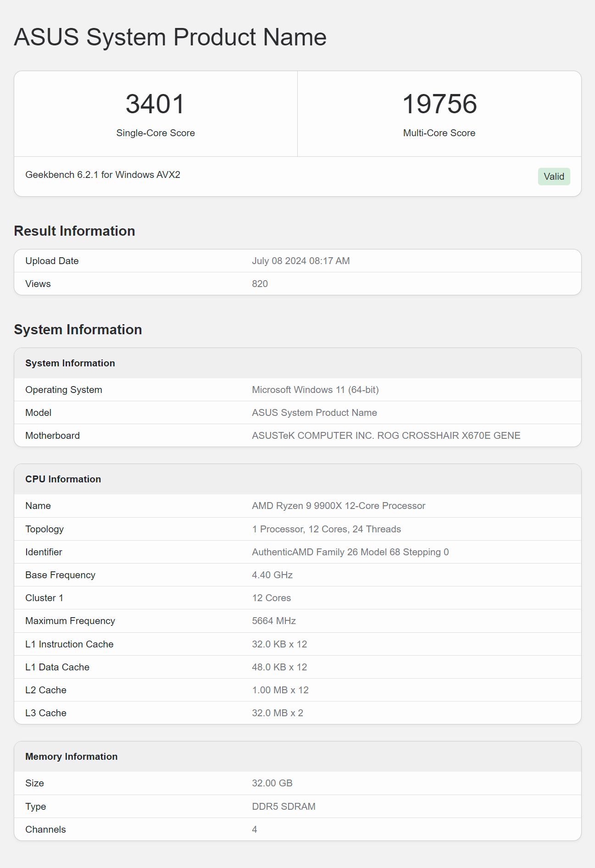The width and height of the screenshot is (595, 868).
Task: Click the large 'System Information' section heading
Action: click(78, 329)
